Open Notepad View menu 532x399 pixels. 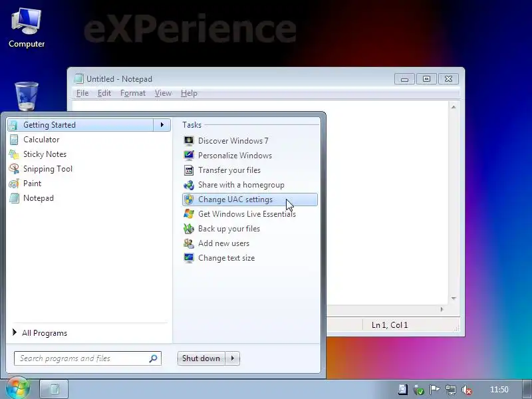pos(163,93)
